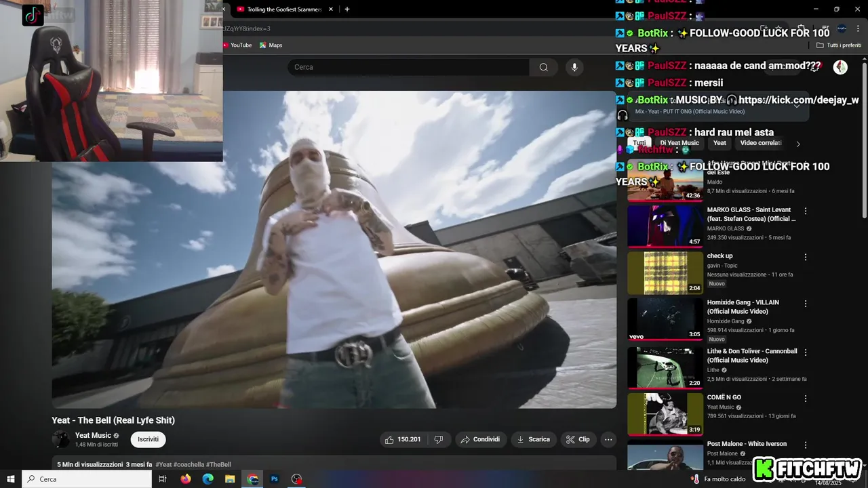The height and width of the screenshot is (488, 868).
Task: Open MARKO GLASS Saint Levant video title
Action: click(751, 214)
